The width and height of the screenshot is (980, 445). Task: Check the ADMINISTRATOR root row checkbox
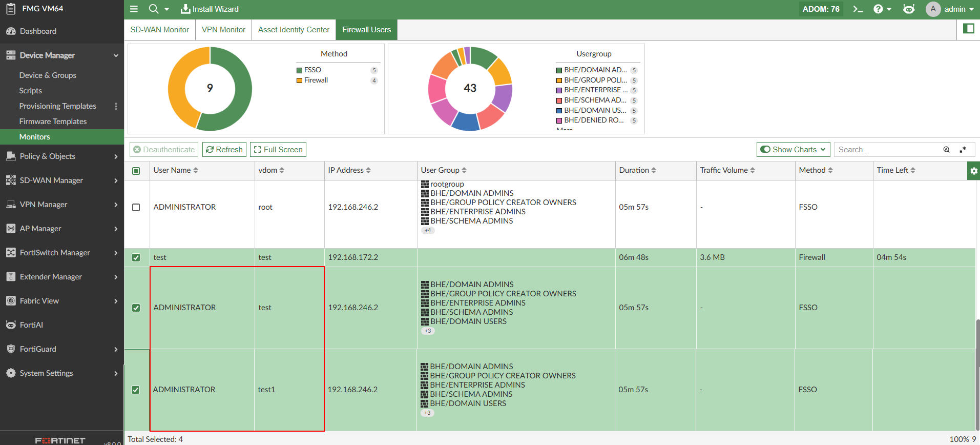[136, 208]
